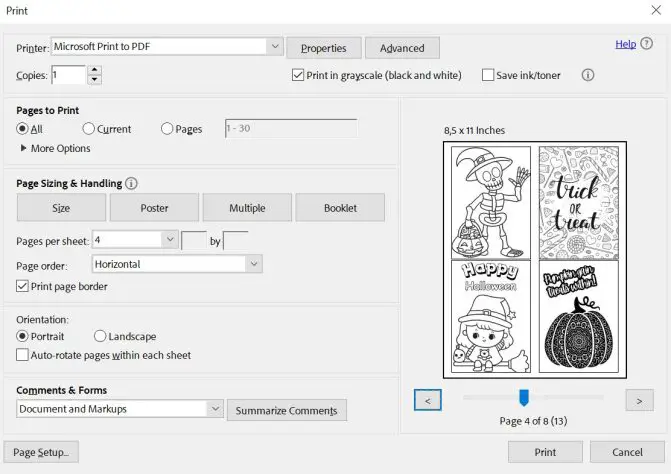Open the Help question mark icon
Viewport: 671px width, 474px height.
(647, 44)
